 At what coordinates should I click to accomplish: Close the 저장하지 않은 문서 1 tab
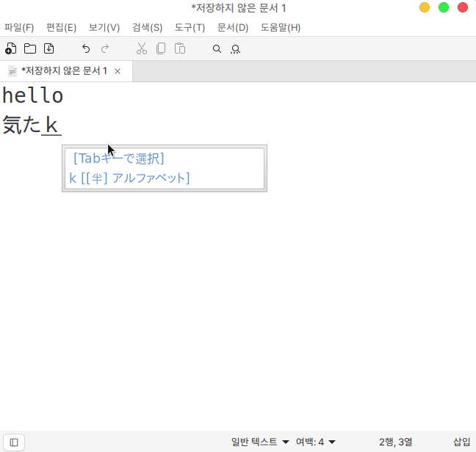click(x=118, y=71)
